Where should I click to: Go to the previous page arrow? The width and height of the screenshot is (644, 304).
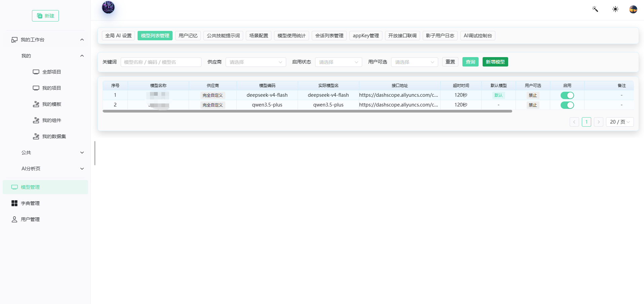(x=574, y=122)
